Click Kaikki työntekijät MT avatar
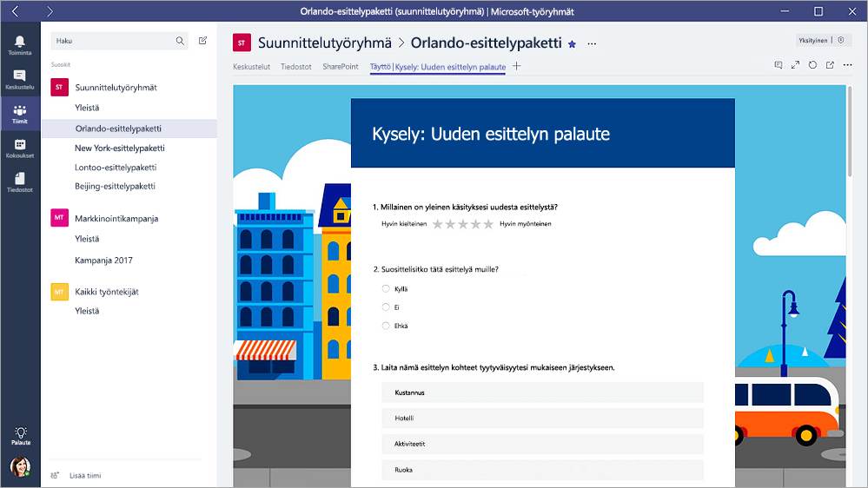 tap(59, 292)
